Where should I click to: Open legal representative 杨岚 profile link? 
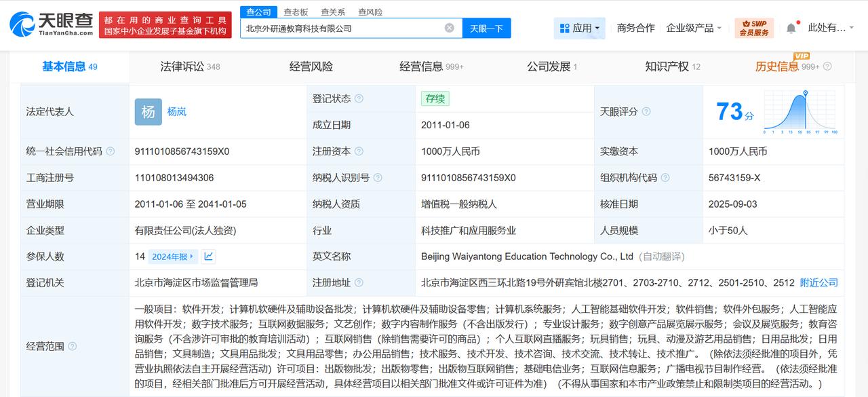pyautogui.click(x=177, y=111)
